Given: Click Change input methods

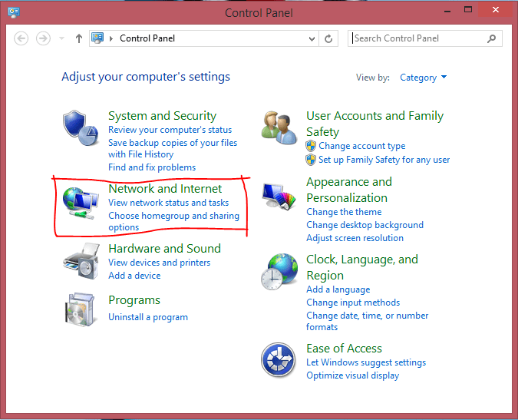Looking at the screenshot, I should click(353, 303).
